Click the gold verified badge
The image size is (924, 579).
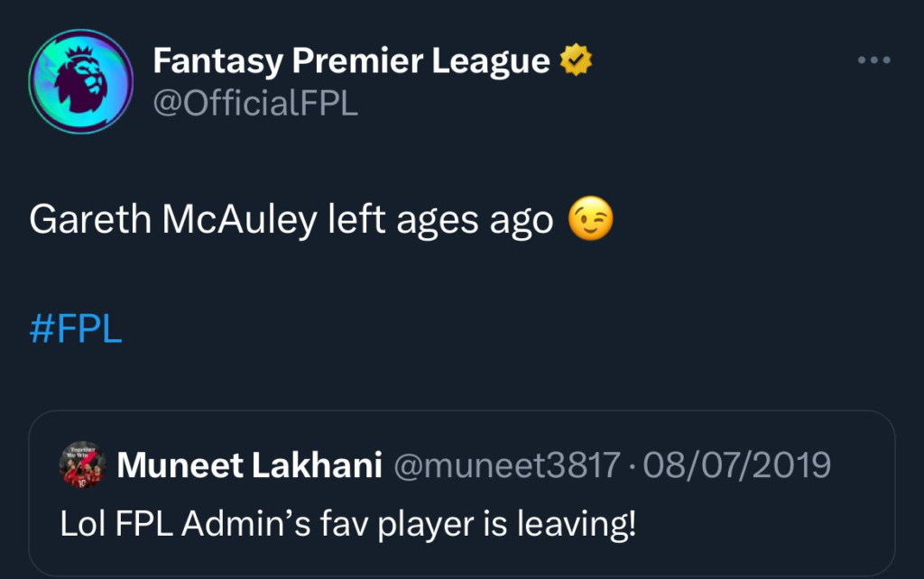tap(575, 61)
